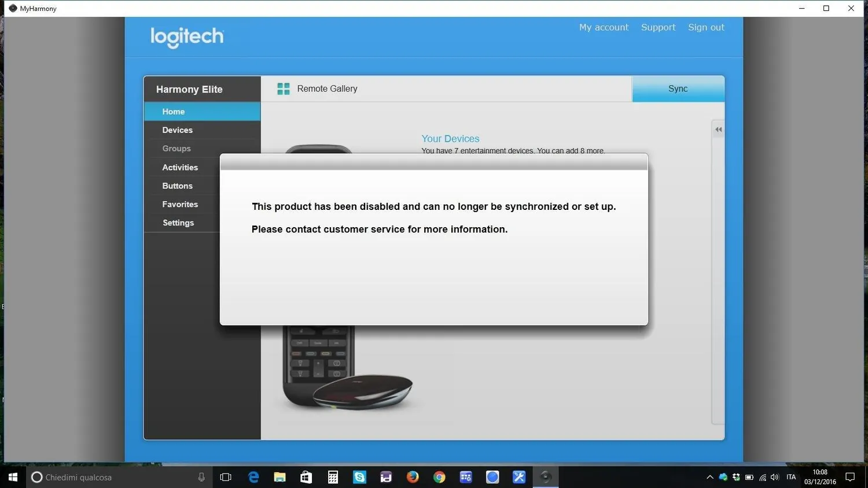Click the Cortana microphone icon
The height and width of the screenshot is (488, 868).
point(201,477)
